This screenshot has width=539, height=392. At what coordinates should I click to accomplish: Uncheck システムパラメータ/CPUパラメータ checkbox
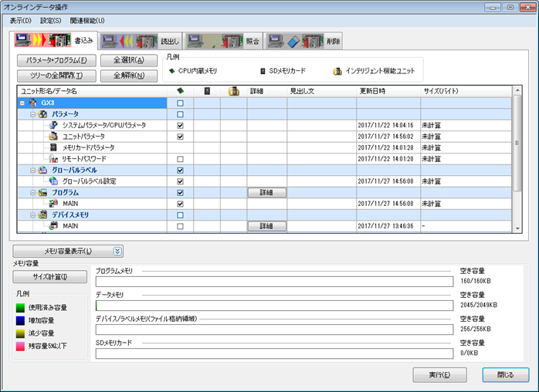180,126
